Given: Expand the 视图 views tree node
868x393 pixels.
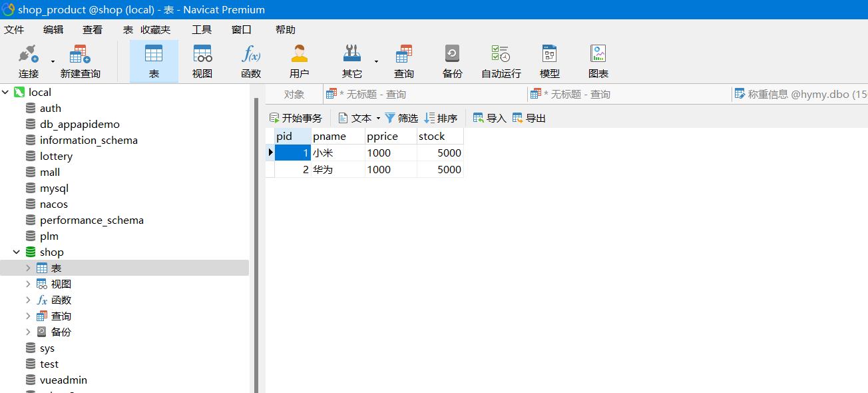Looking at the screenshot, I should pos(28,284).
